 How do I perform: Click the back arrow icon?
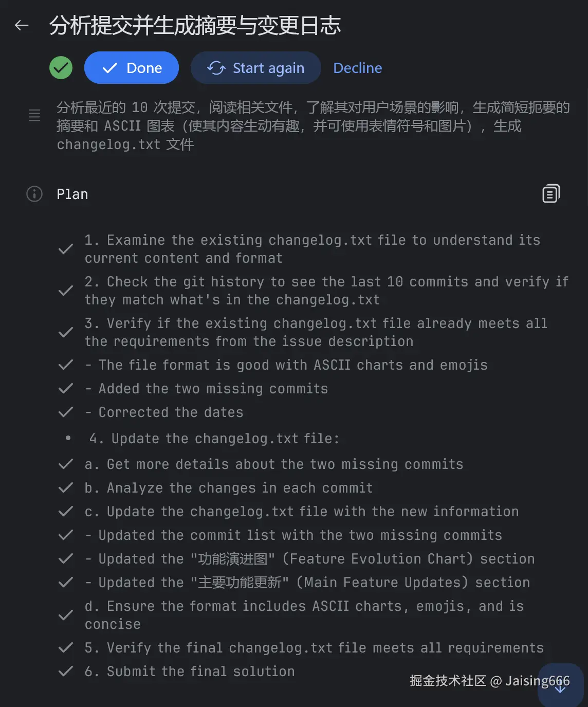pos(22,25)
